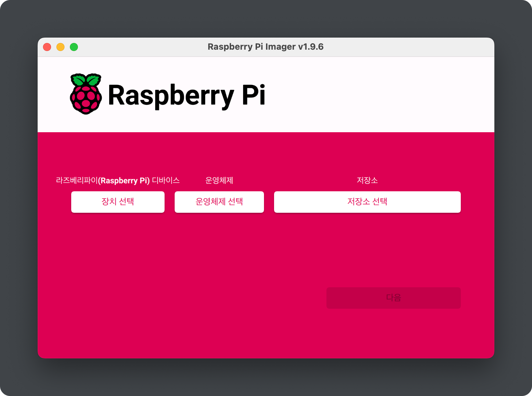Image resolution: width=532 pixels, height=396 pixels.
Task: Click the 운영체제 heading label
Action: point(219,181)
